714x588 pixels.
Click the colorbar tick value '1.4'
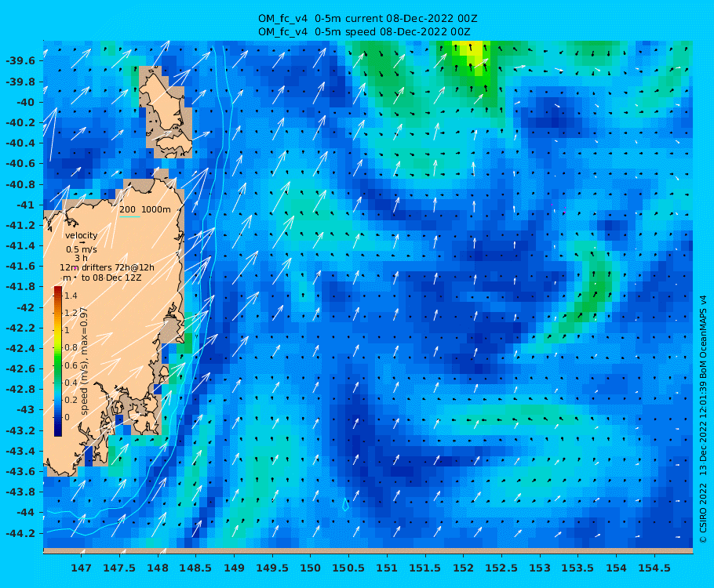[71, 296]
